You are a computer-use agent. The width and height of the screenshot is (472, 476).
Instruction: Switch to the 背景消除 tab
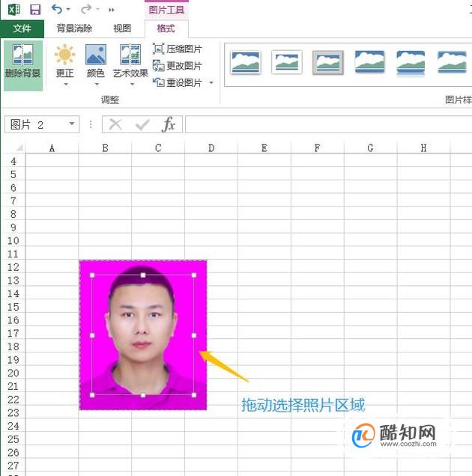pyautogui.click(x=74, y=28)
